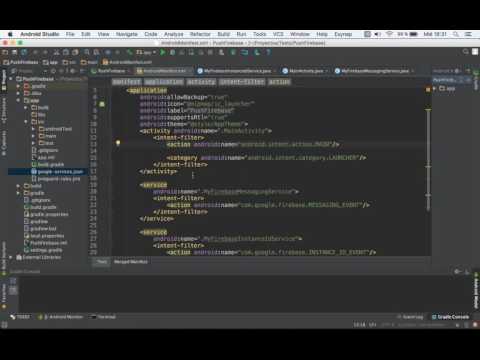The width and height of the screenshot is (480, 360).
Task: Click the Save All toolbar icon
Action: click(15, 52)
